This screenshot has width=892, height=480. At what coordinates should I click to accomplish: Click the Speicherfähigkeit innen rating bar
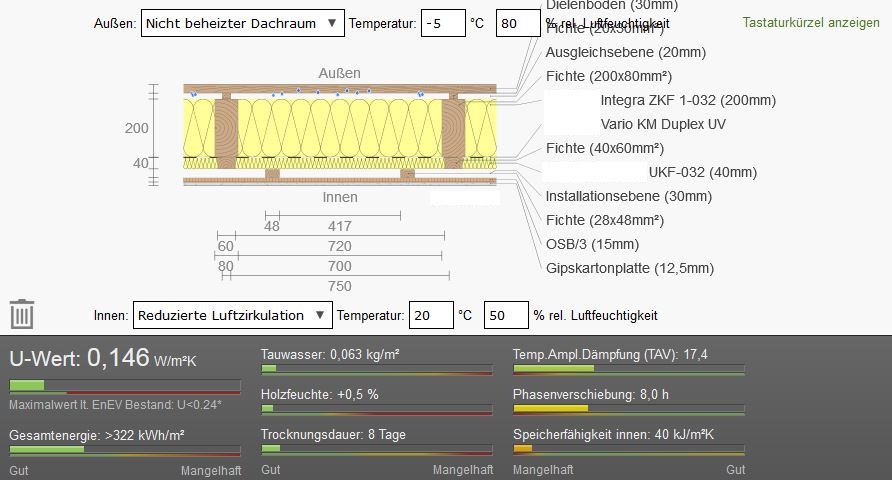629,449
